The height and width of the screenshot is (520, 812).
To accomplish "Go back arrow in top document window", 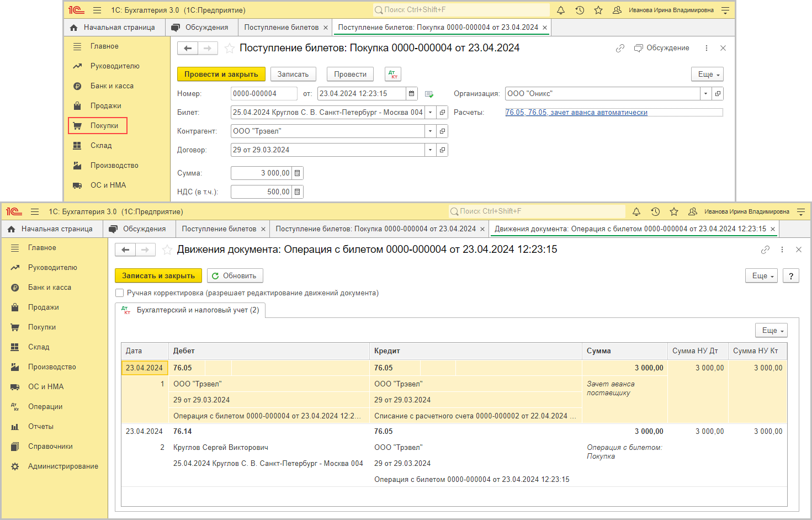I will pos(188,49).
